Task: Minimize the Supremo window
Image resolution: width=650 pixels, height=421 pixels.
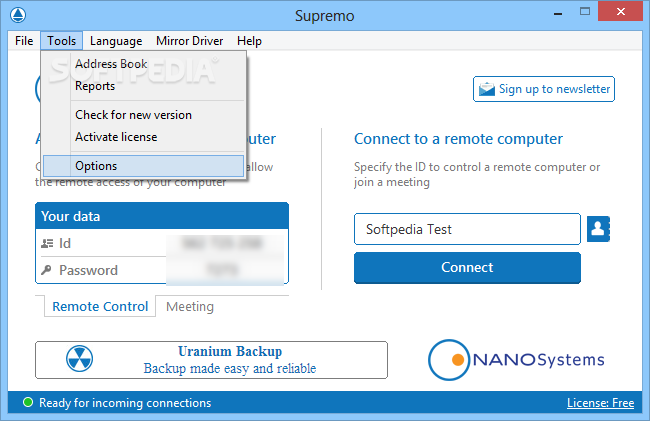Action: (558, 12)
